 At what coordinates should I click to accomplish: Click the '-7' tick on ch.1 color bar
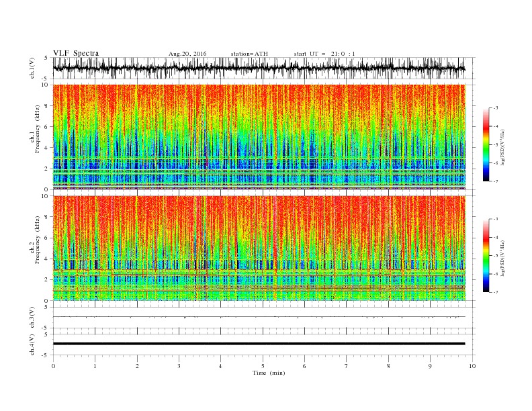[x=495, y=181]
